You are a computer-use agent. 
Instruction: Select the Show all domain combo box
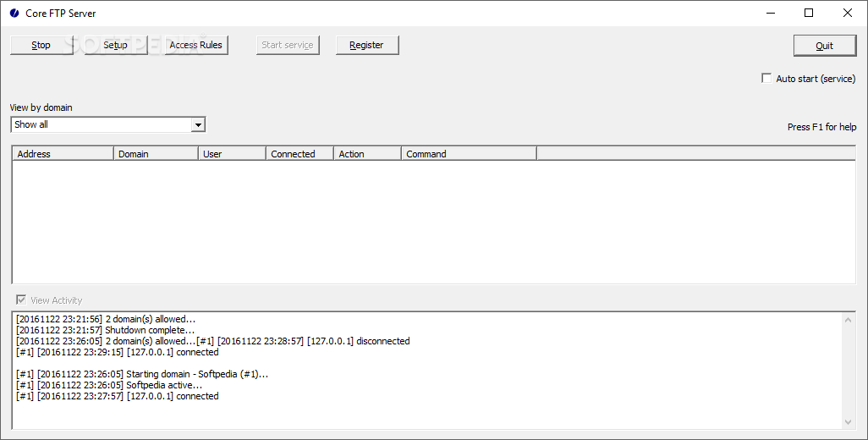[x=108, y=124]
